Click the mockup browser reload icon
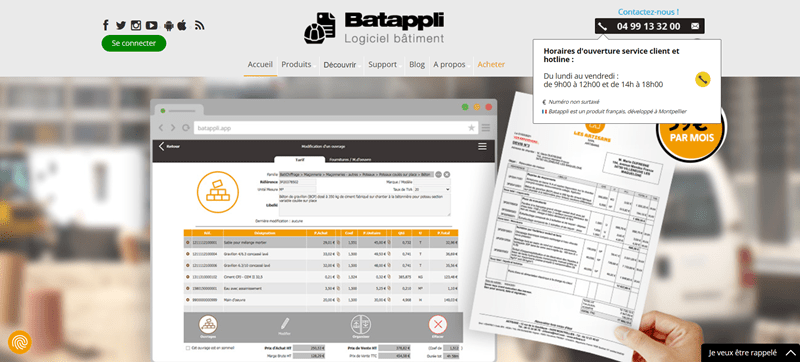 click(x=186, y=127)
